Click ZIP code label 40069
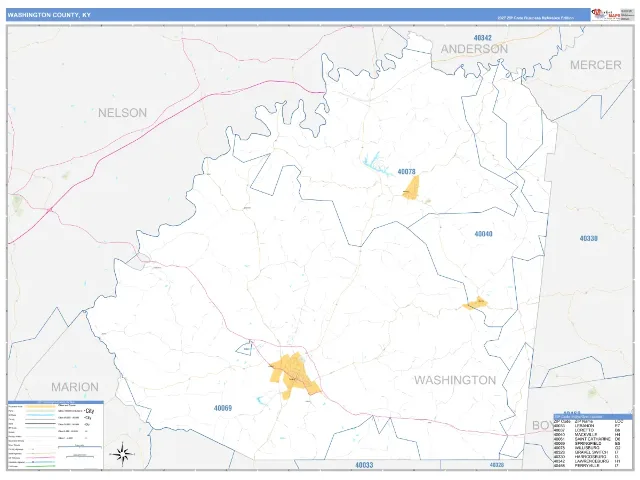The width and height of the screenshot is (640, 480). click(x=223, y=408)
